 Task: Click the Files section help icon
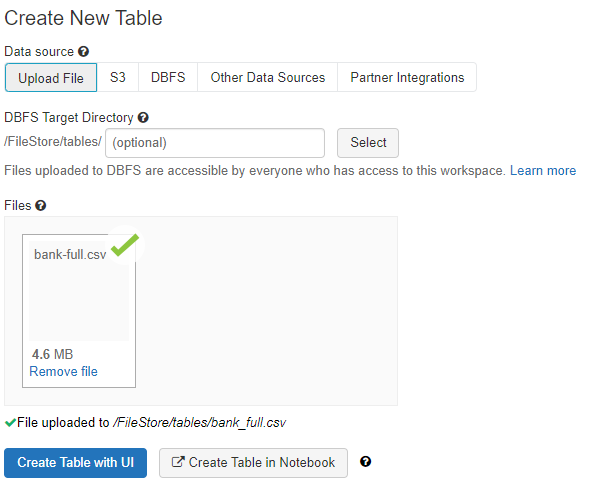click(x=41, y=206)
